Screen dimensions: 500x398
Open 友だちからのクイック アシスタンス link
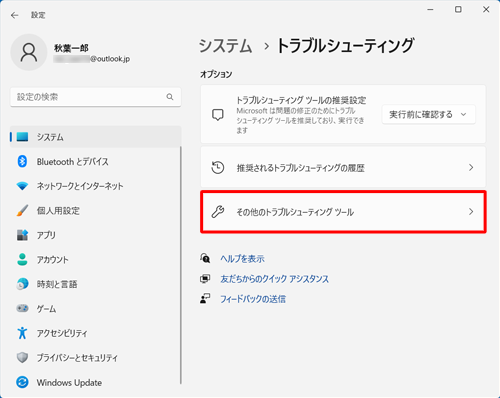[274, 279]
